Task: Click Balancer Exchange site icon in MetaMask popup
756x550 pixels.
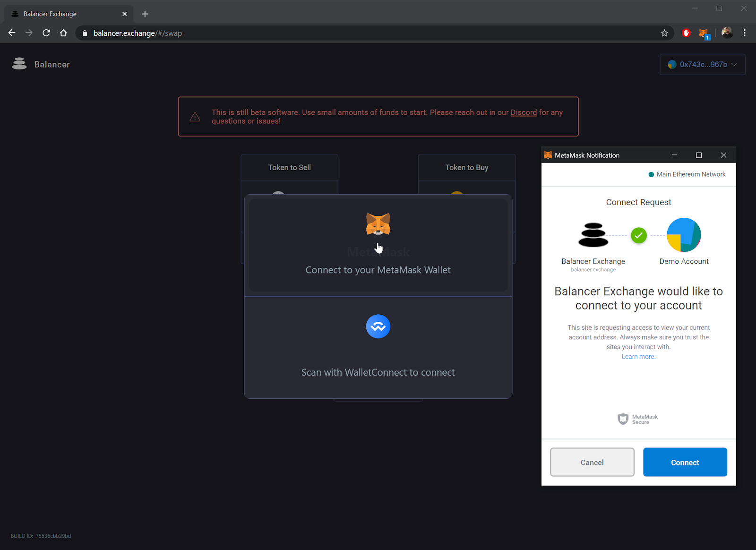Action: point(593,235)
